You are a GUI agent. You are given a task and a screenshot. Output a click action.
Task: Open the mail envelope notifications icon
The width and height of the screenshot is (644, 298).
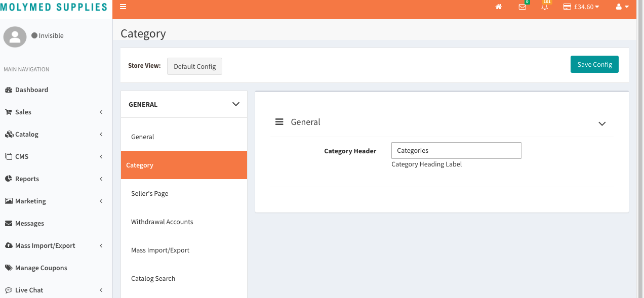pyautogui.click(x=522, y=7)
